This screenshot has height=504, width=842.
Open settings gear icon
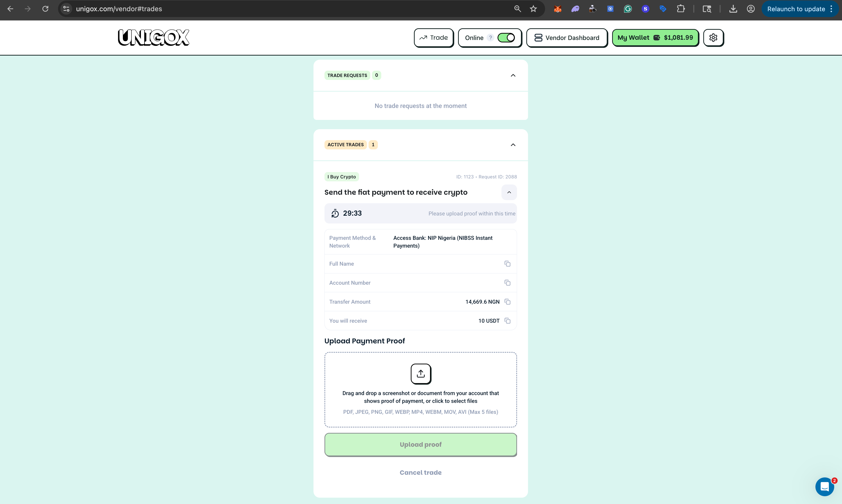pyautogui.click(x=713, y=38)
